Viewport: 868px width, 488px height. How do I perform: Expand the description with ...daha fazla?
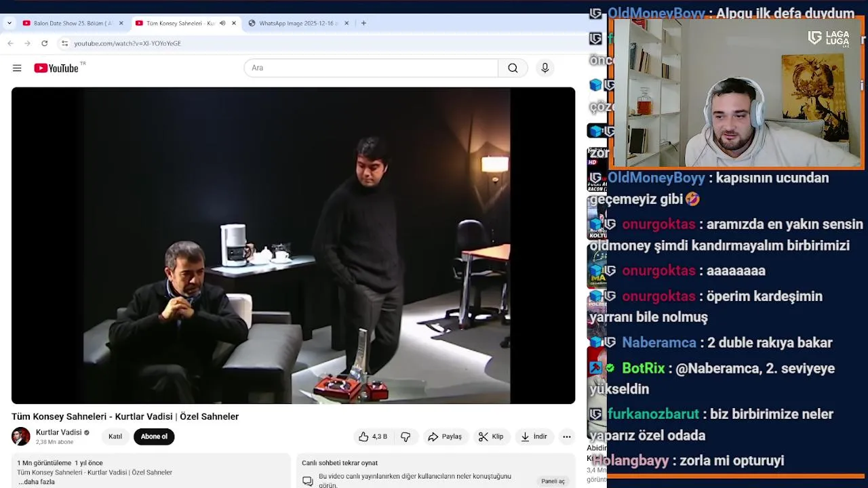37,482
